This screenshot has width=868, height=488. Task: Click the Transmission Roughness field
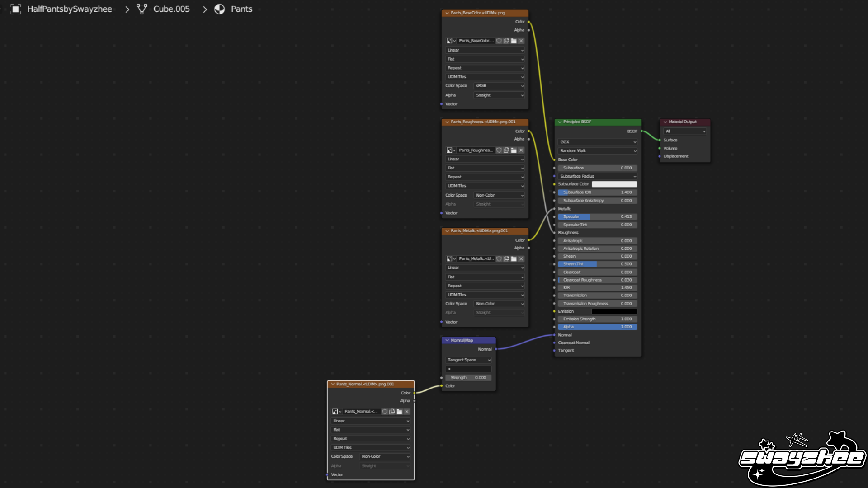[x=598, y=304]
